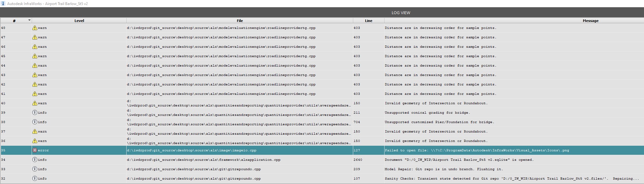This screenshot has height=184, width=644.
Task: Select alxapplication.cpp file path
Action: tap(204, 160)
